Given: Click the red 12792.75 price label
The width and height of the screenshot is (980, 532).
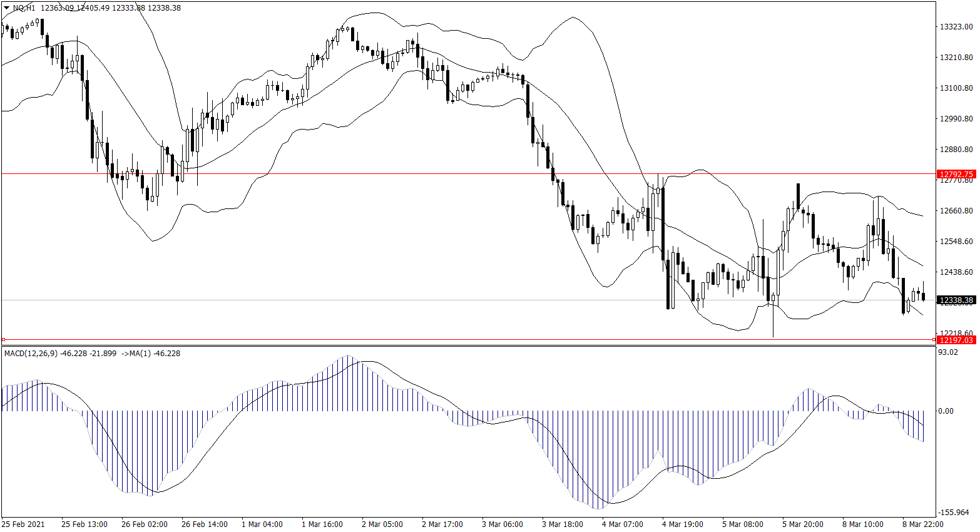Looking at the screenshot, I should click(x=956, y=174).
